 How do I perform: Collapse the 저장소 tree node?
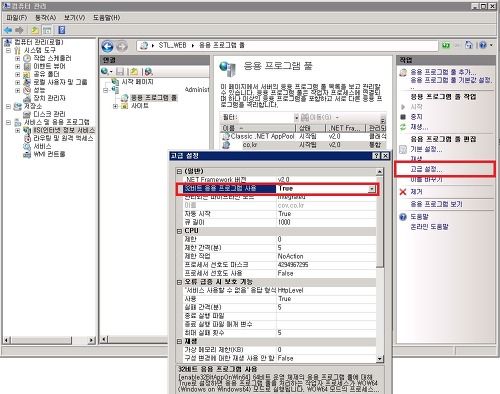click(8, 106)
